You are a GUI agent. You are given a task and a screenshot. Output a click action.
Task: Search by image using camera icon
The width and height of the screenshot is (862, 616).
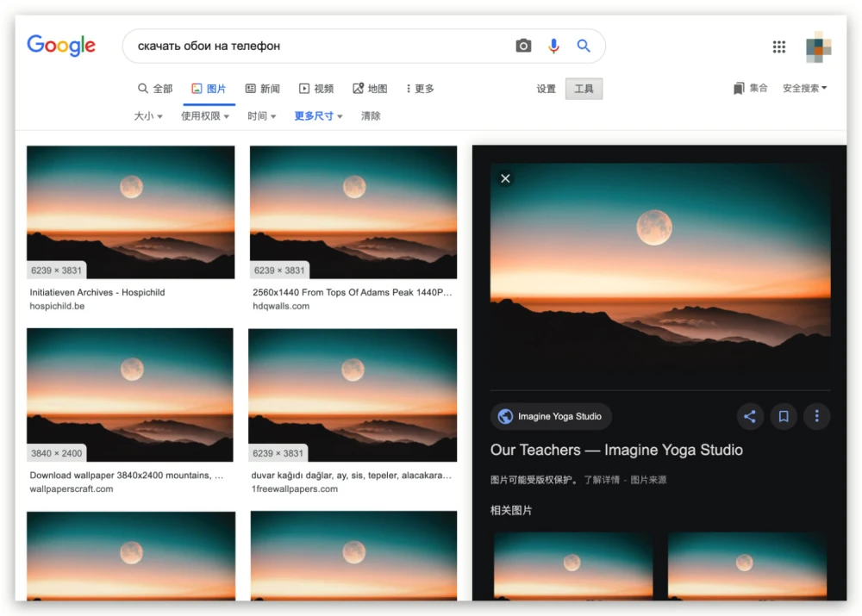coord(523,46)
